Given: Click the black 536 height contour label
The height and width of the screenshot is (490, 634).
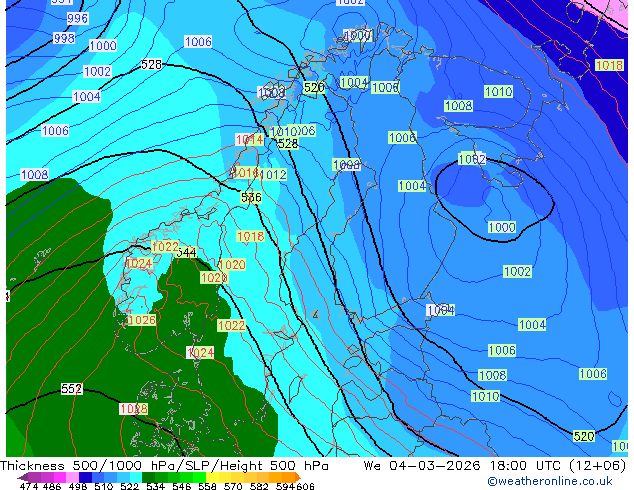Looking at the screenshot, I should [251, 197].
